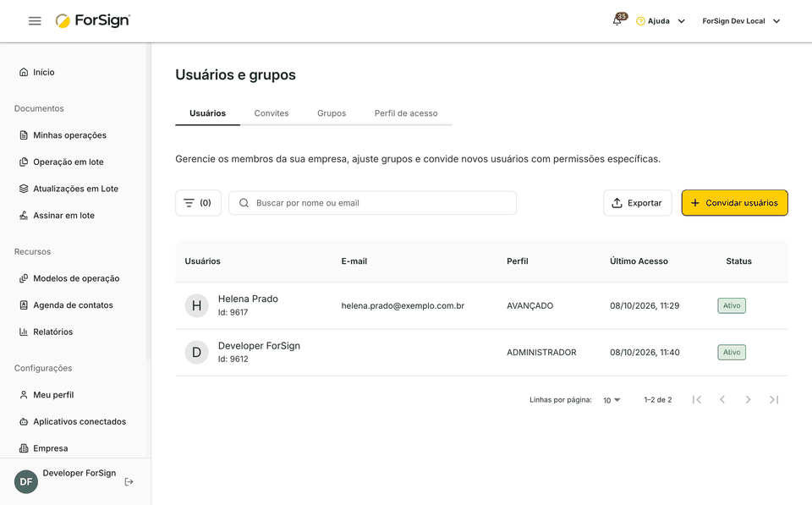Open notifications bell with 35 badge

[617, 20]
